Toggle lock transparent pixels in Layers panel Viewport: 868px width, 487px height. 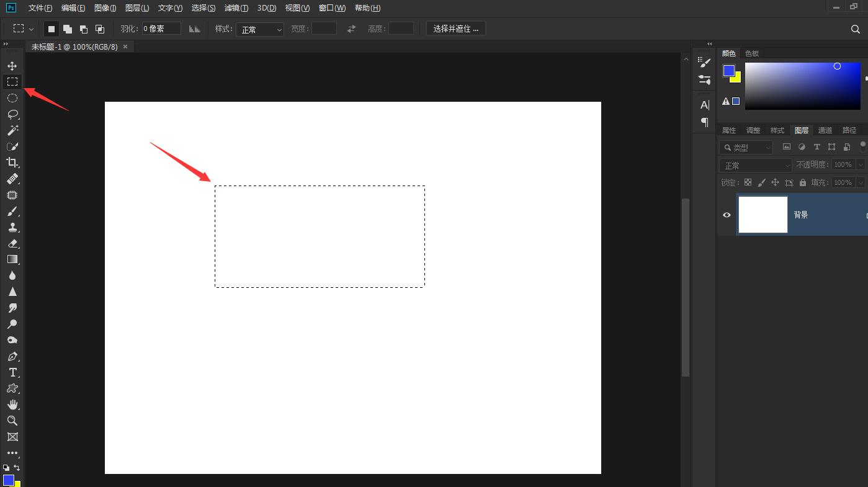(x=748, y=182)
